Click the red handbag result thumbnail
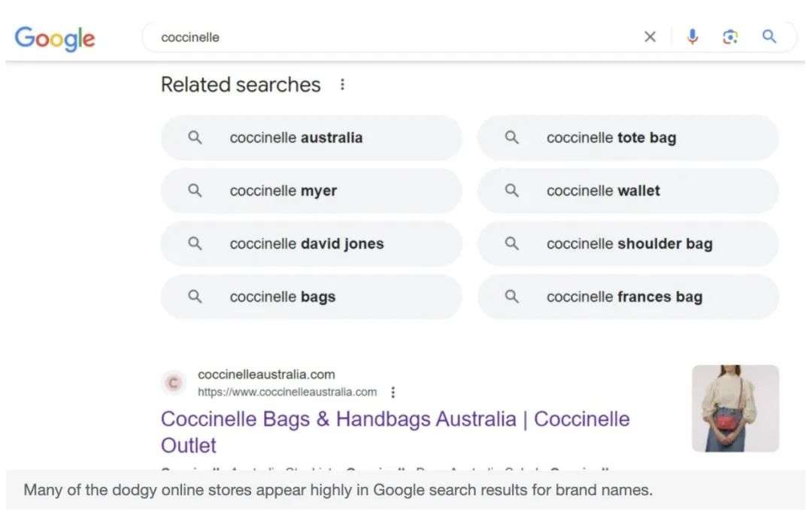The width and height of the screenshot is (812, 523). click(735, 409)
